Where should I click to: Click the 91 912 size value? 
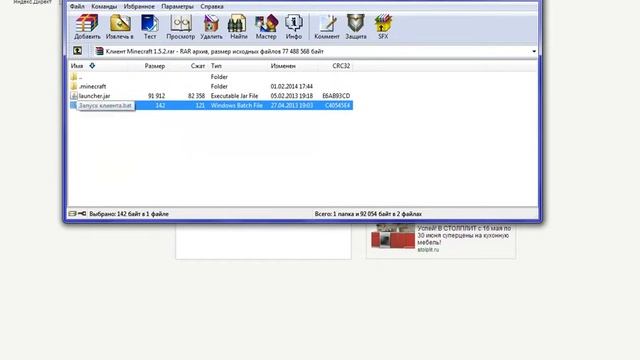(x=157, y=96)
